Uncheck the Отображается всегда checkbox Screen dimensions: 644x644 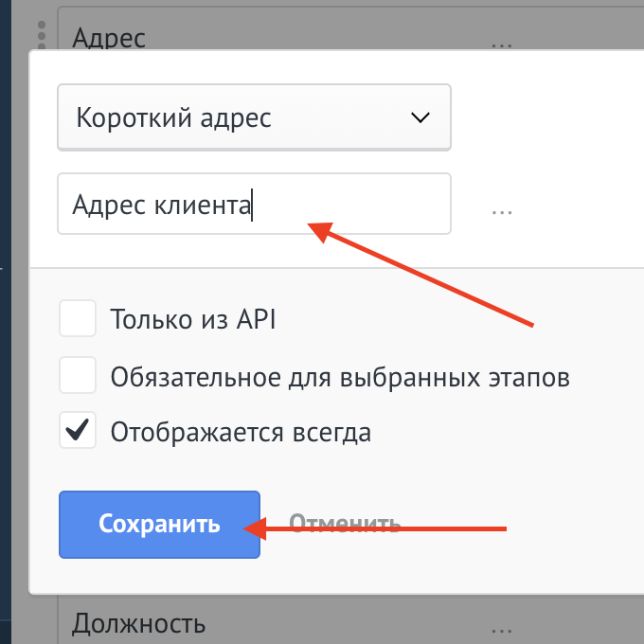[78, 432]
